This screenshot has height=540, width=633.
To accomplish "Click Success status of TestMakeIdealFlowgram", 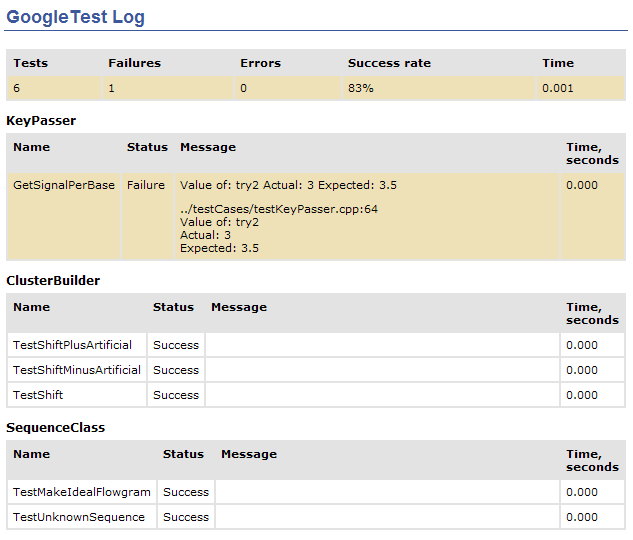I will coord(186,492).
